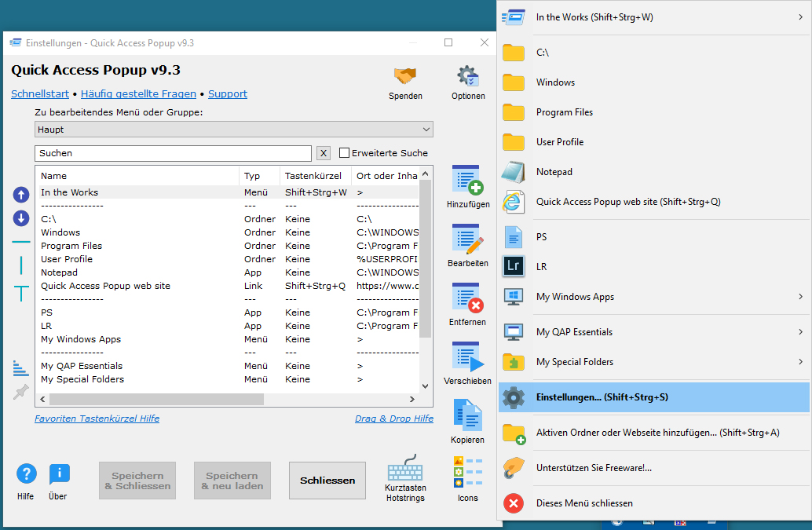The height and width of the screenshot is (530, 812).
Task: Select Windows folder in the popup menu
Action: pyautogui.click(x=653, y=82)
